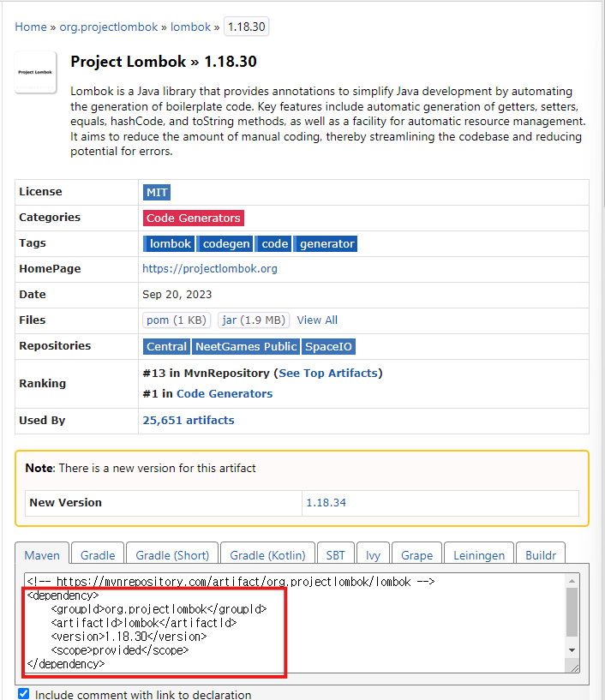The width and height of the screenshot is (605, 700).
Task: Click the HomePage row label
Action: click(50, 269)
